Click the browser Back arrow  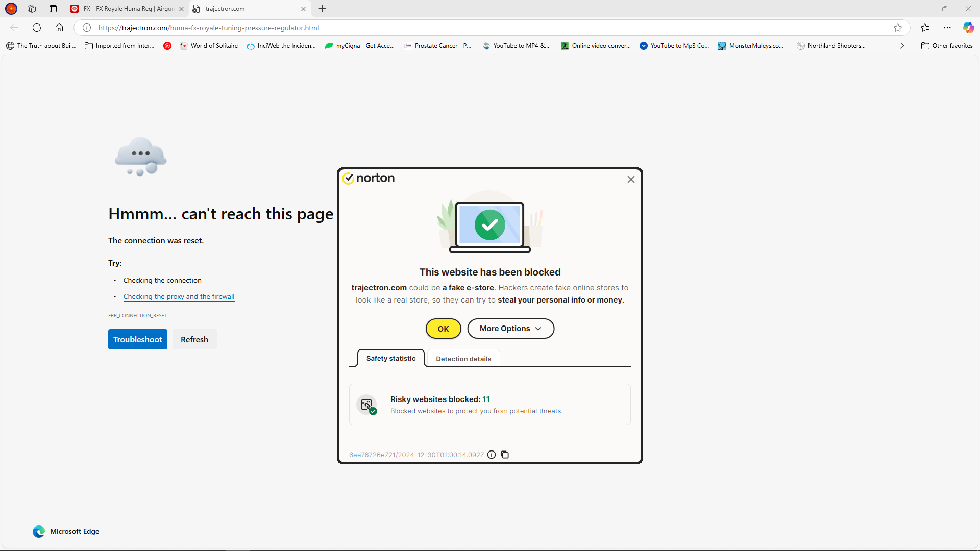[x=14, y=28]
